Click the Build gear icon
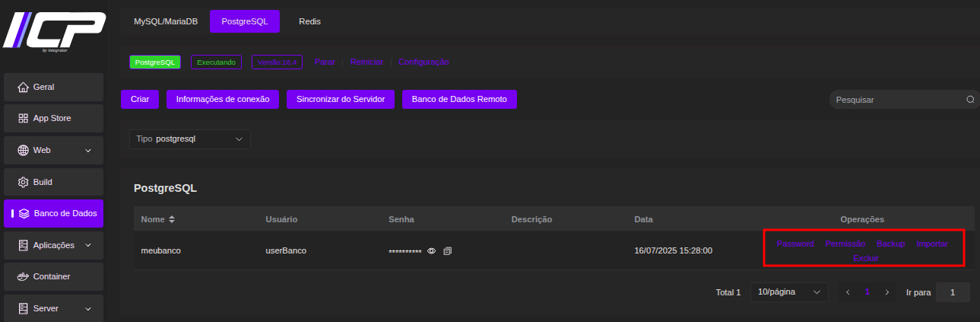Image resolution: width=980 pixels, height=322 pixels. 23,183
